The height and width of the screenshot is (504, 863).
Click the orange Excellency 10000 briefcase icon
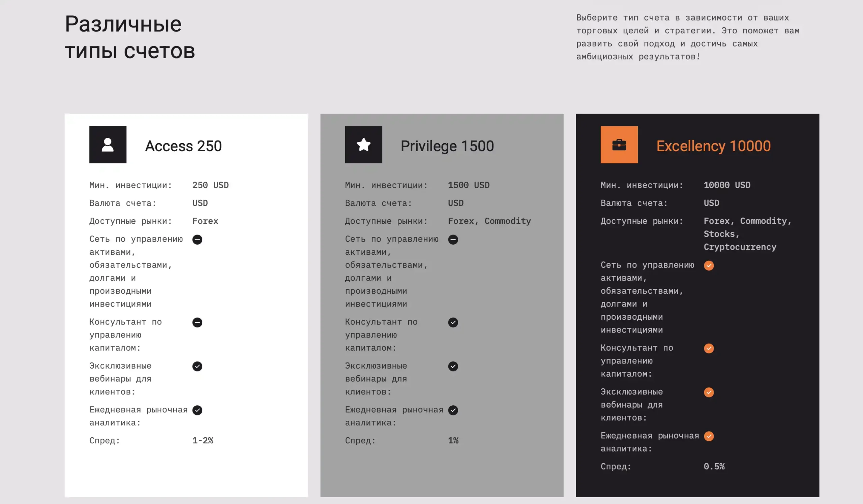(619, 145)
